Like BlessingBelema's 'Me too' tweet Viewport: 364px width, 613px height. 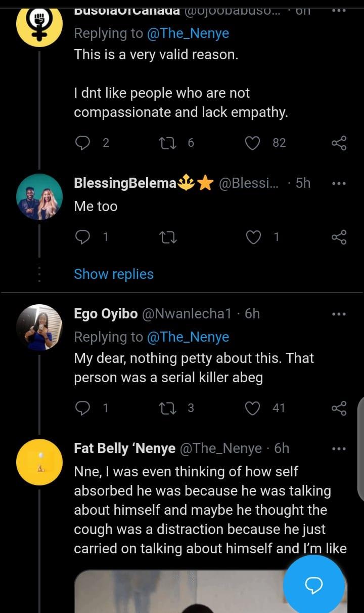click(253, 237)
